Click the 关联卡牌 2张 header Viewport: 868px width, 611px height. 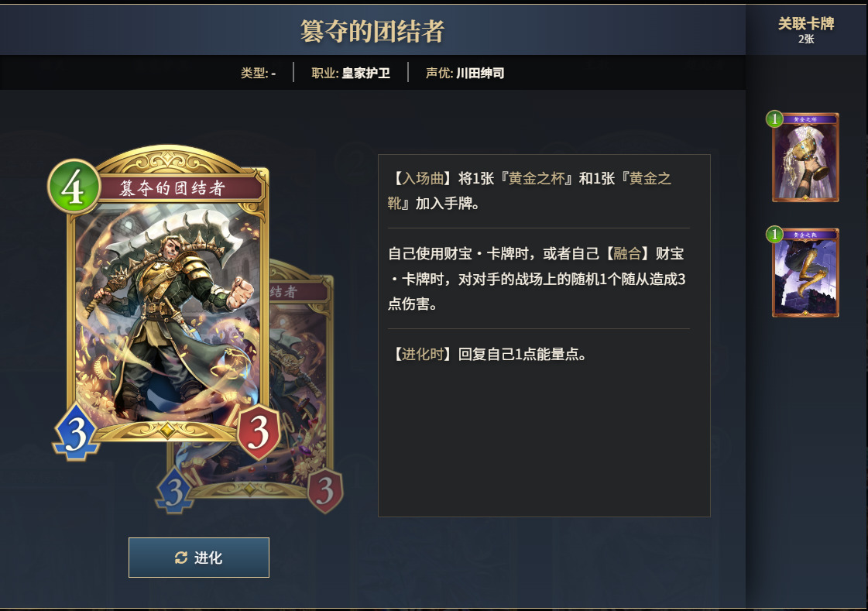806,30
